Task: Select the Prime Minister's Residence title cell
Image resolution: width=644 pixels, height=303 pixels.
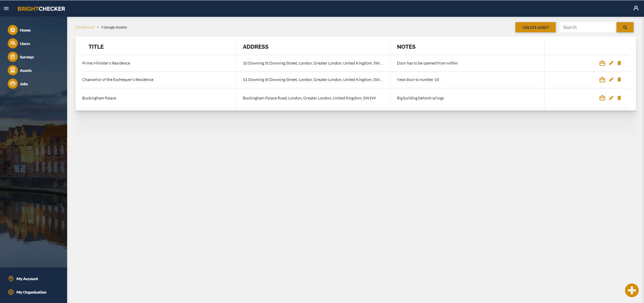Action: point(106,63)
